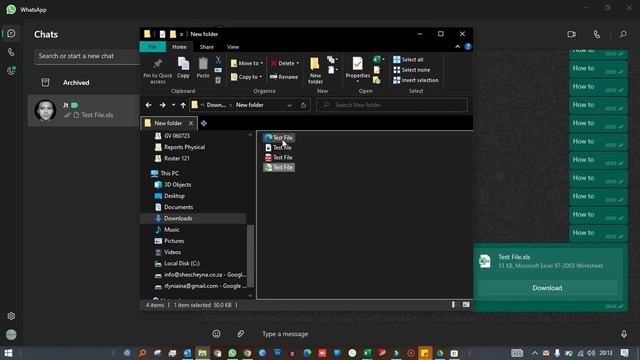Open the Share ribbon tab
The image size is (640, 360).
tap(207, 47)
